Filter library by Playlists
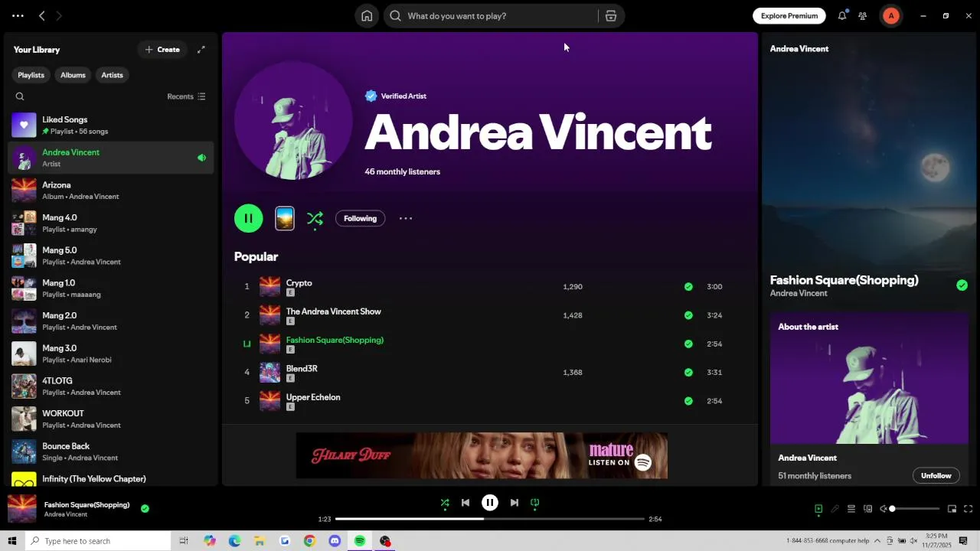This screenshot has width=980, height=551. 31,75
